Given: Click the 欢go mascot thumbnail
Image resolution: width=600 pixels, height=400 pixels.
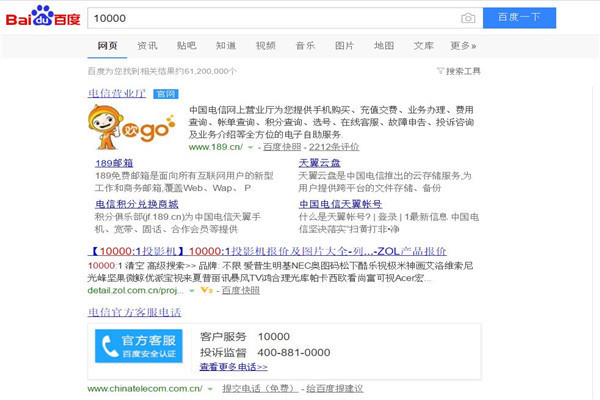Looking at the screenshot, I should click(x=132, y=127).
